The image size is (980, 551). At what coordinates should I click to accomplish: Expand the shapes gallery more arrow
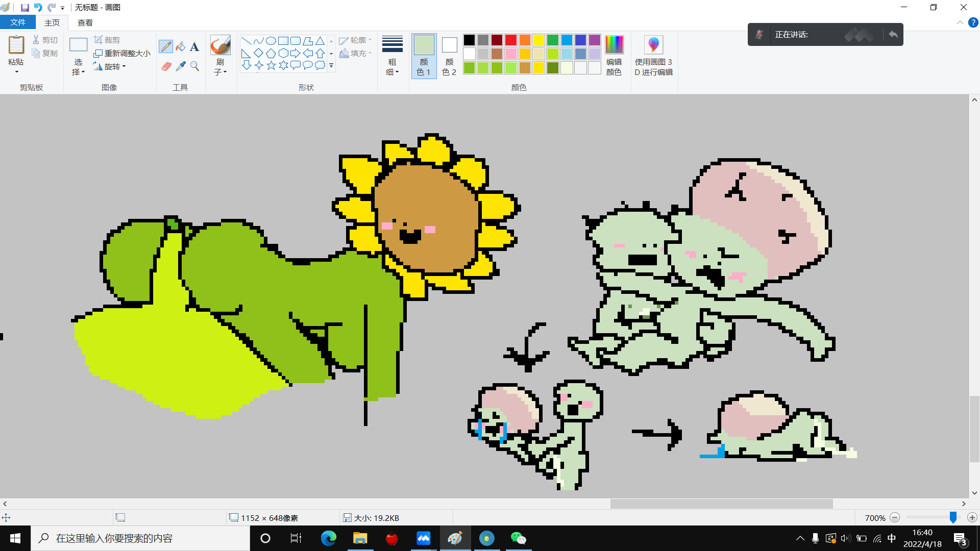click(x=331, y=65)
